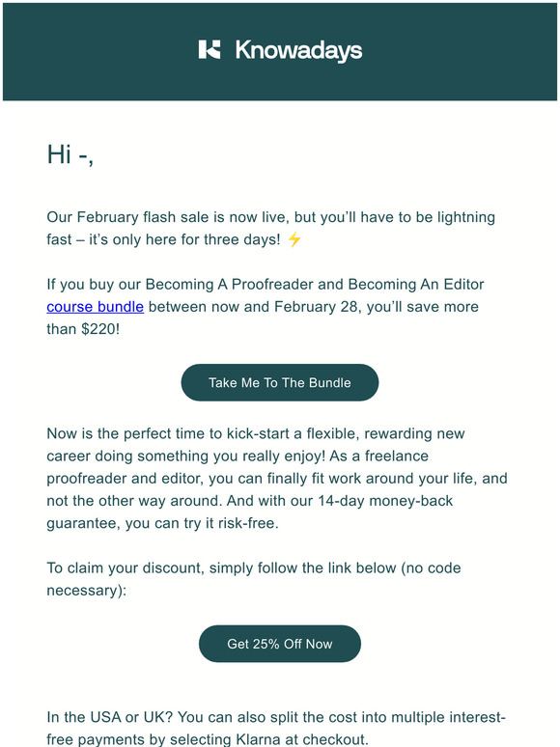The image size is (560, 747).
Task: Click the lightning bolt emoji
Action: pos(294,239)
